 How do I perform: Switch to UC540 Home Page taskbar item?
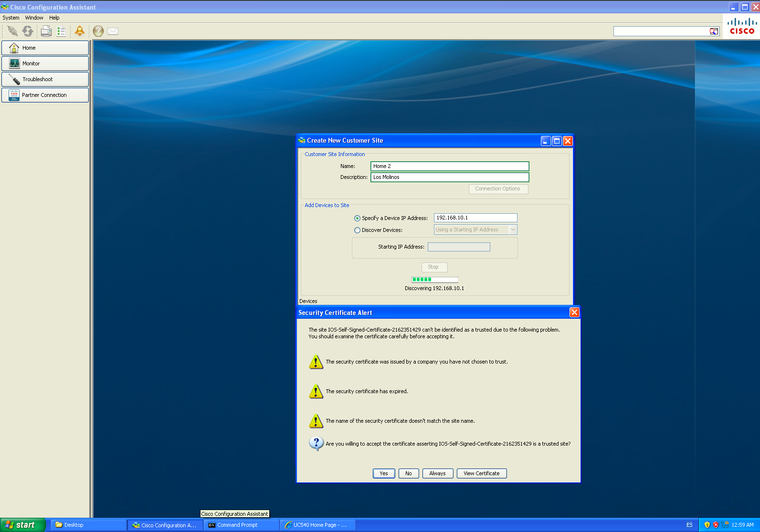tap(318, 525)
